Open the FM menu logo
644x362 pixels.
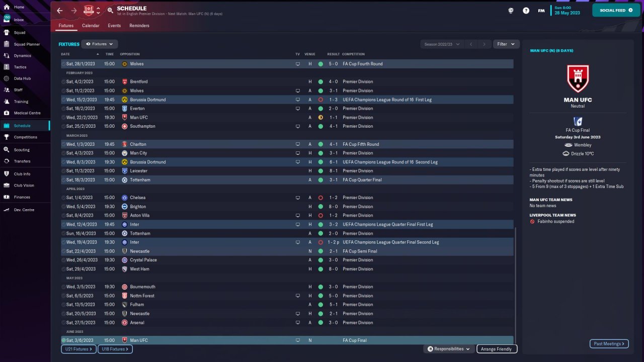tap(541, 11)
